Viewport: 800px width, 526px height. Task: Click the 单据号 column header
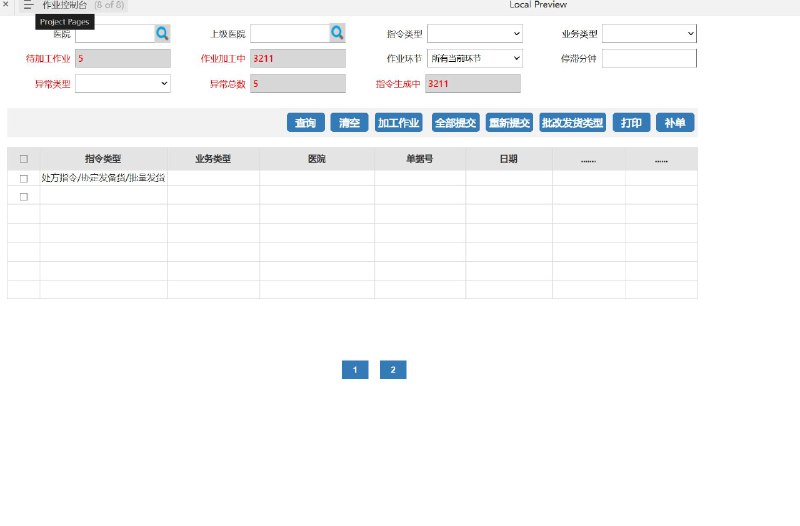click(x=420, y=159)
